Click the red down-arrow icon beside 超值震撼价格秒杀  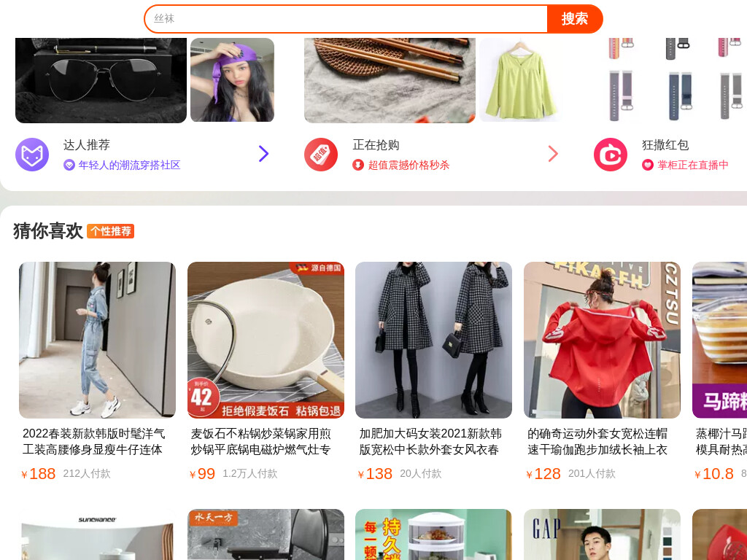point(358,166)
